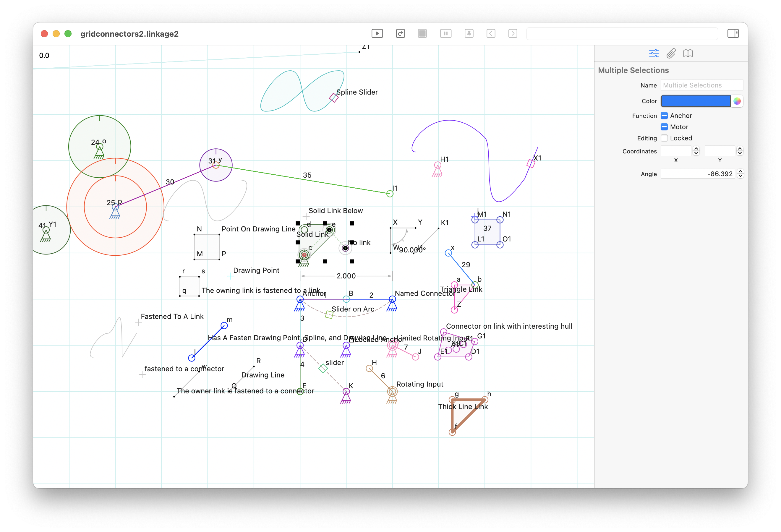Viewport: 781px width, 532px height.
Task: Switch to the attachments paperclip tab
Action: [x=671, y=53]
